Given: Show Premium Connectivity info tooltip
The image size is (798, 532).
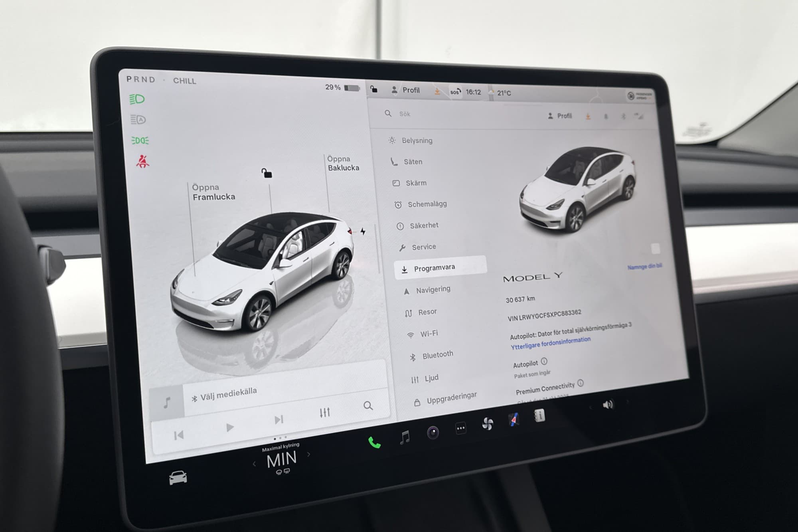Looking at the screenshot, I should 581,383.
